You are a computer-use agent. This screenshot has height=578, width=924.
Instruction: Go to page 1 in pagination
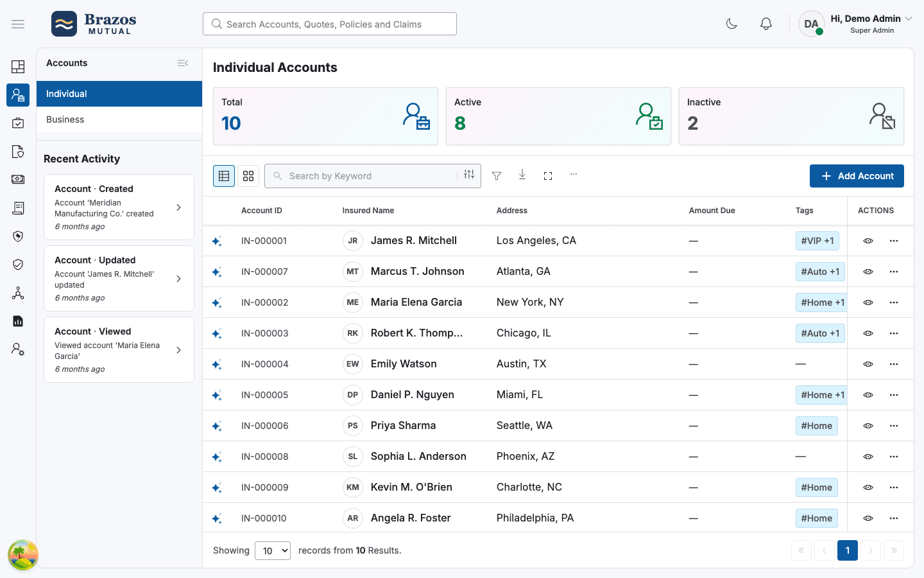[x=848, y=550]
